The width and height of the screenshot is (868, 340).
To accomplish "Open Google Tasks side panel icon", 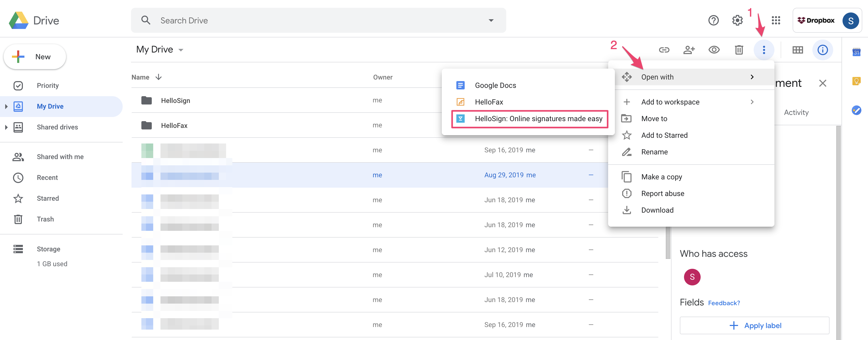I will (856, 110).
